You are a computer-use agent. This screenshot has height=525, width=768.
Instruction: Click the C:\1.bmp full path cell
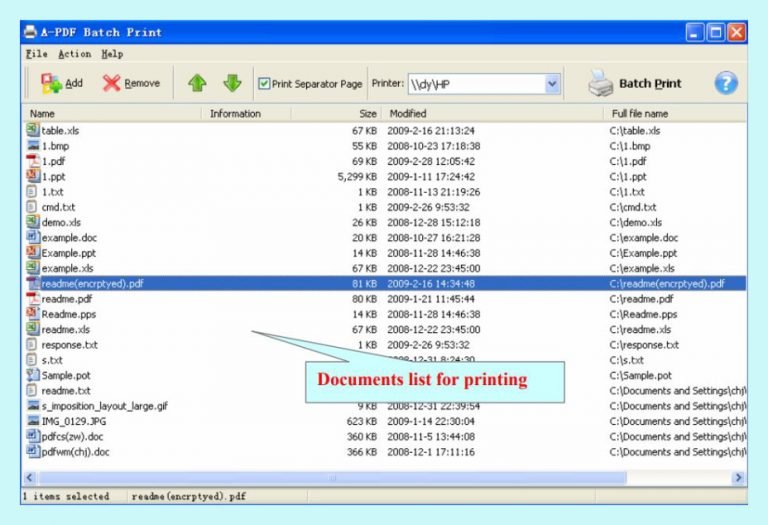click(630, 146)
